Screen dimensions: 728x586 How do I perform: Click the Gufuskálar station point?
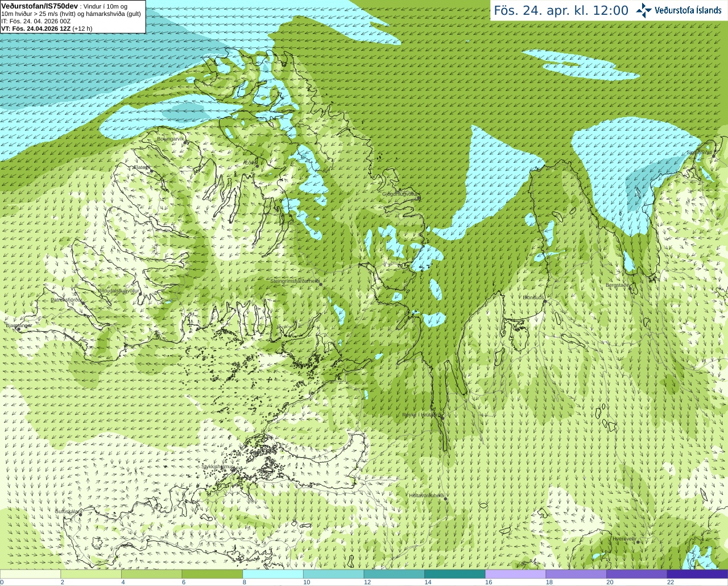[x=81, y=514]
